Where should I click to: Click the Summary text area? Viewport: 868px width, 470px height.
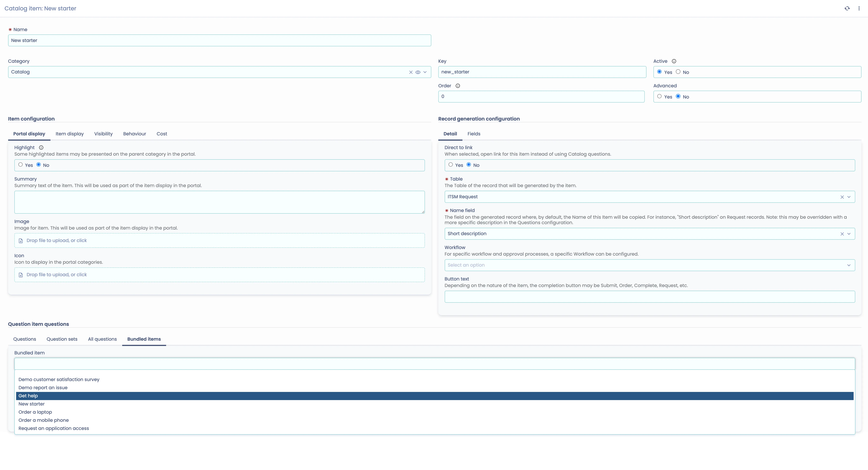219,202
